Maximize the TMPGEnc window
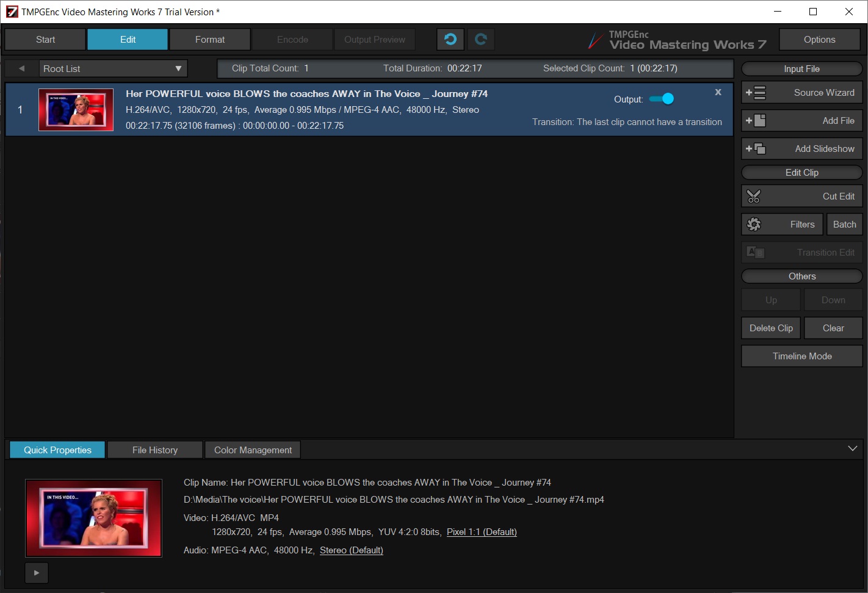This screenshot has width=868, height=593. [813, 12]
